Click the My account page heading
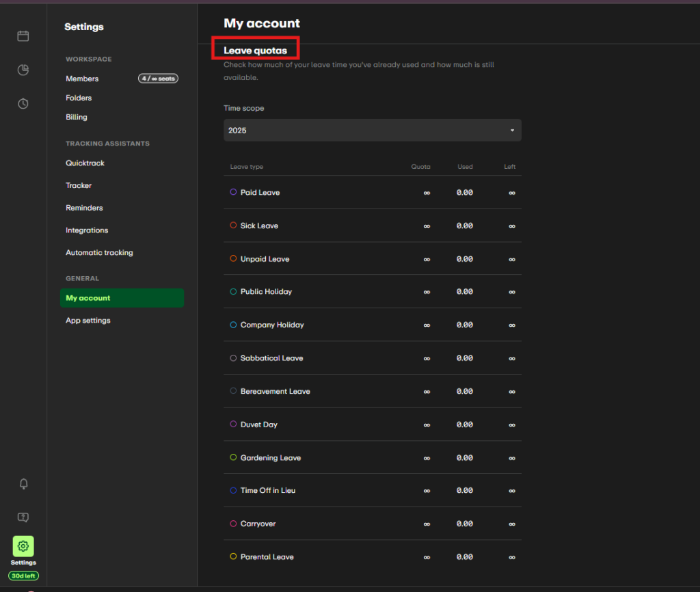This screenshot has height=592, width=700. (x=262, y=23)
